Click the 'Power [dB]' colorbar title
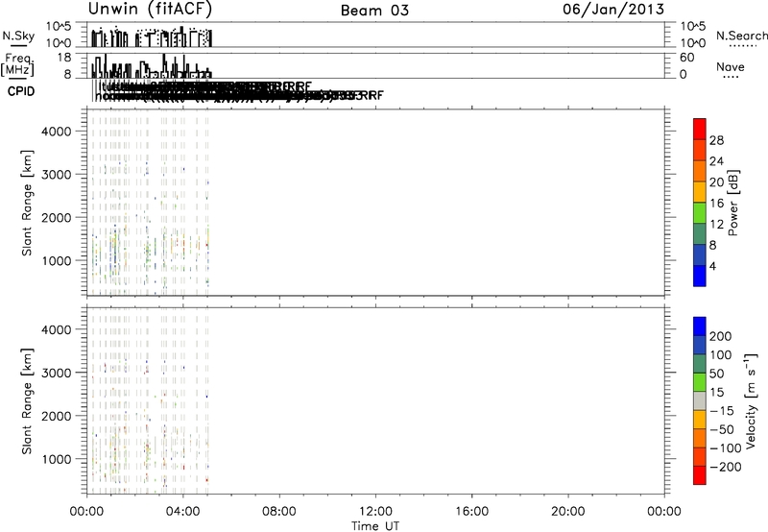The width and height of the screenshot is (768, 532). [733, 203]
